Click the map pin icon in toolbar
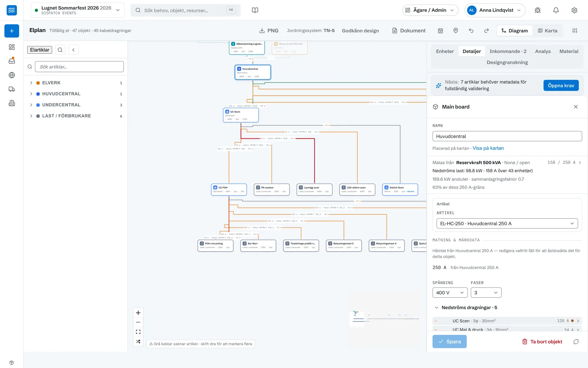Viewport: 588px width, 368px height. 456,31
